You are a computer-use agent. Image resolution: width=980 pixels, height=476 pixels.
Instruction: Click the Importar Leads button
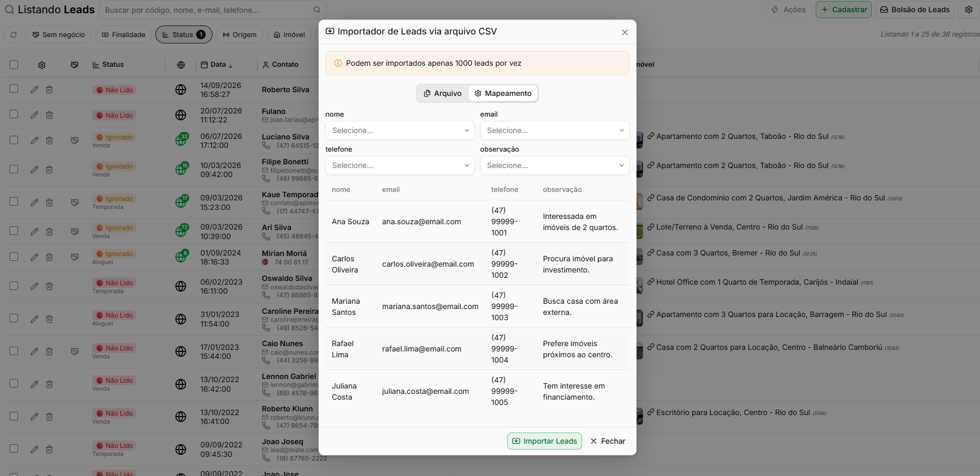coord(544,441)
